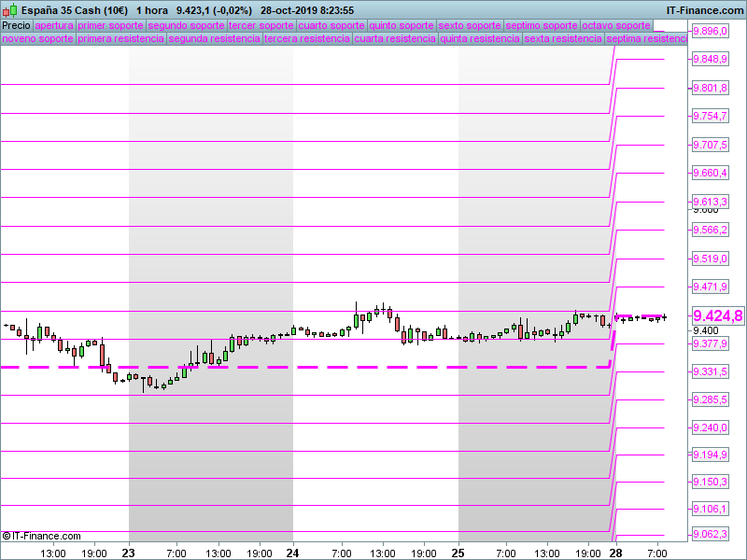Click the date marker 24 on time axis
Viewport: 747px width, 560px height.
click(x=292, y=553)
